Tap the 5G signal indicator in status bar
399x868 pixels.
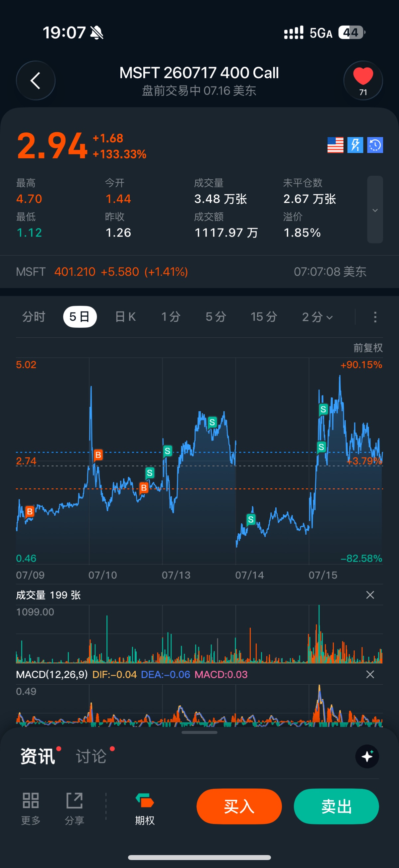321,33
